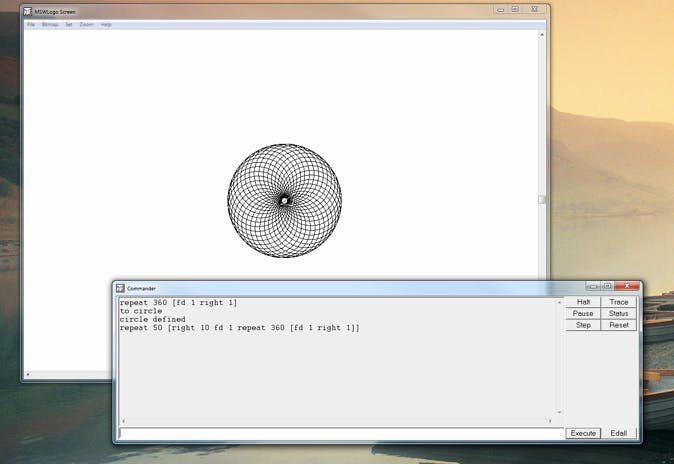Click the Pause button
This screenshot has height=464, width=674.
583,313
